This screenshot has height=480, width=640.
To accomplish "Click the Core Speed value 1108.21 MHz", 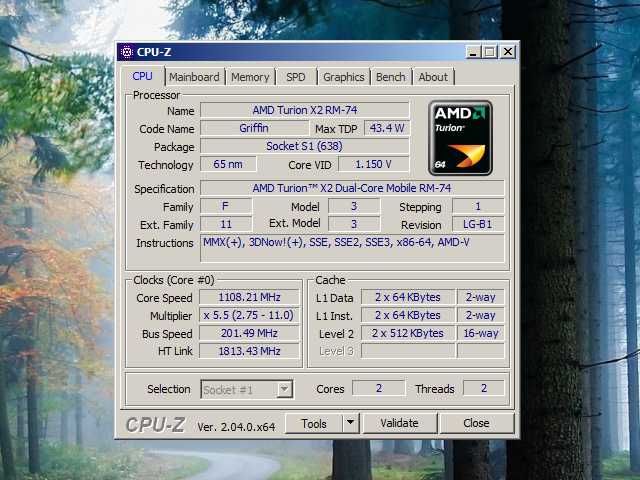I will click(249, 297).
